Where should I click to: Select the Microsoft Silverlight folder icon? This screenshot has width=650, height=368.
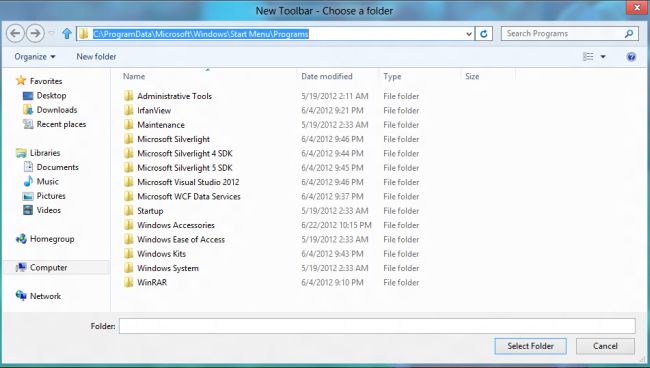(129, 139)
